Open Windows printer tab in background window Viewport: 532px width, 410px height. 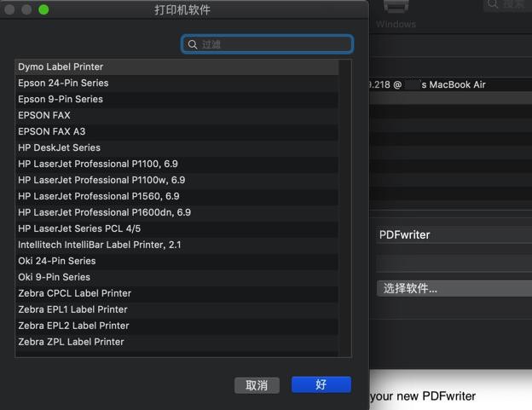point(396,15)
